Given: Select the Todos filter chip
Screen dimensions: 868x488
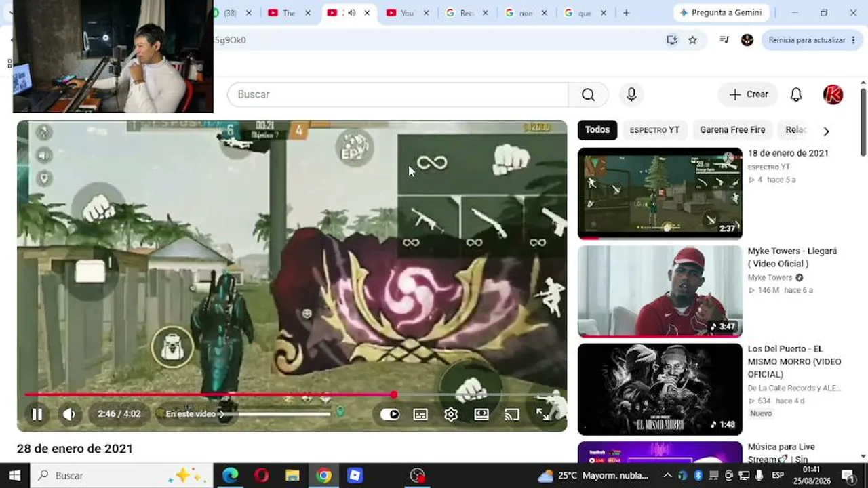Looking at the screenshot, I should (597, 129).
